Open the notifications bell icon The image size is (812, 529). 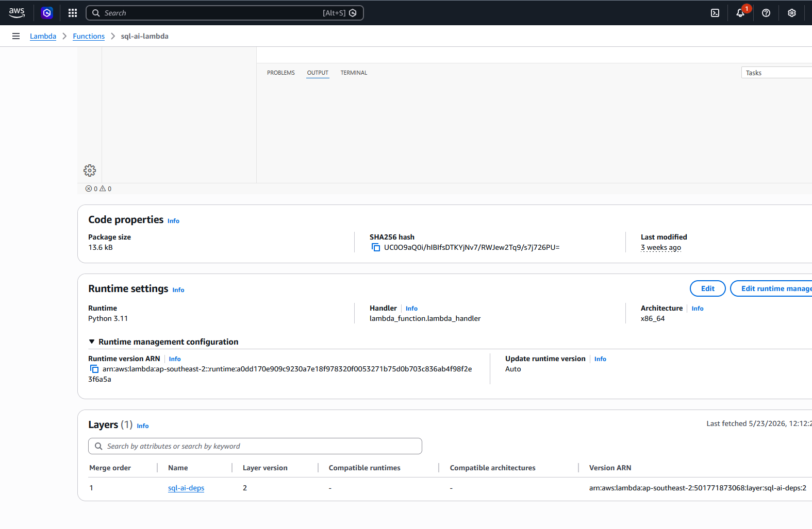point(740,13)
